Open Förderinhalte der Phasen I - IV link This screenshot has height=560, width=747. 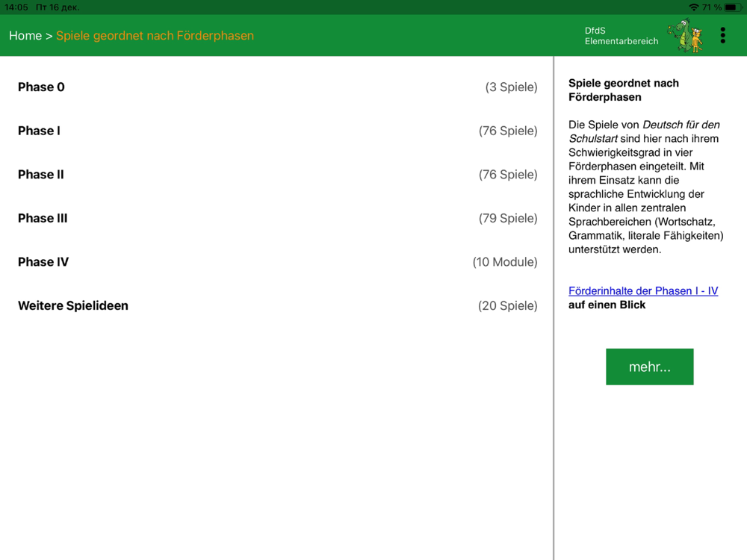point(643,291)
